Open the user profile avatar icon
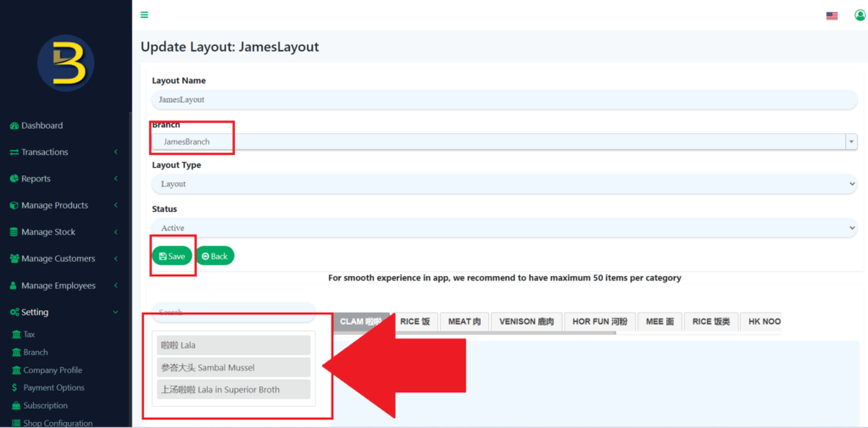This screenshot has height=428, width=868. pos(860,15)
